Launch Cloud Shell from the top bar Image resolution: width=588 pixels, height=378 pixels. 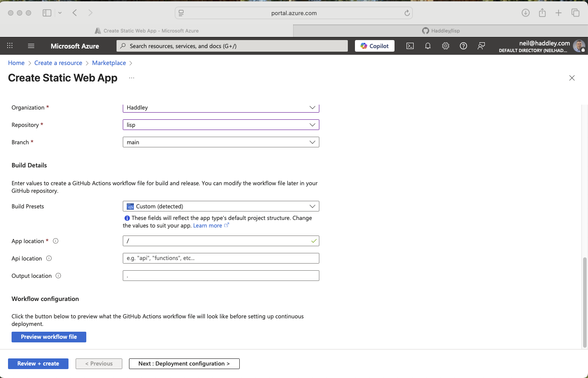(410, 46)
